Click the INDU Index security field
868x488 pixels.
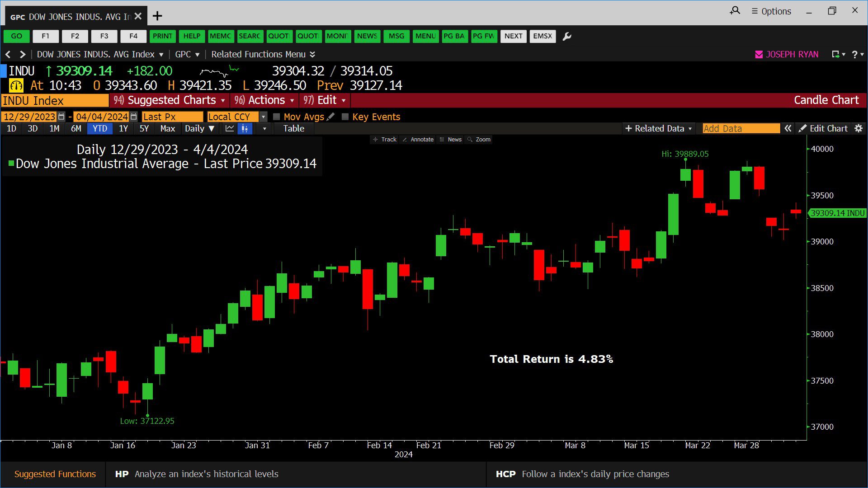[55, 100]
